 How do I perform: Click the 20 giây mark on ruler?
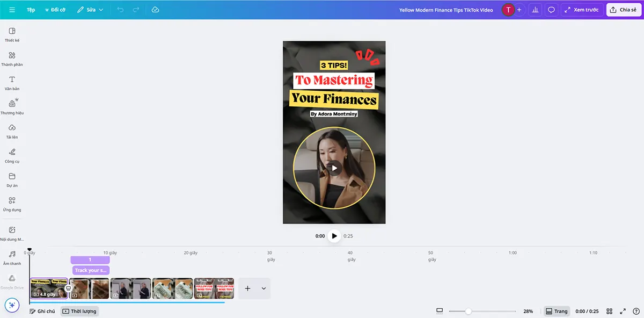(x=191, y=252)
